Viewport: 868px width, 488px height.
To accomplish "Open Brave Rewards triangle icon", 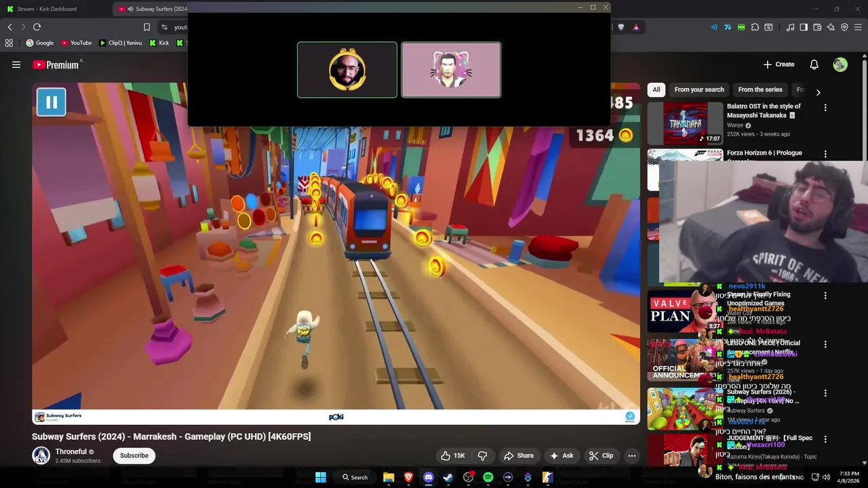I will (636, 27).
